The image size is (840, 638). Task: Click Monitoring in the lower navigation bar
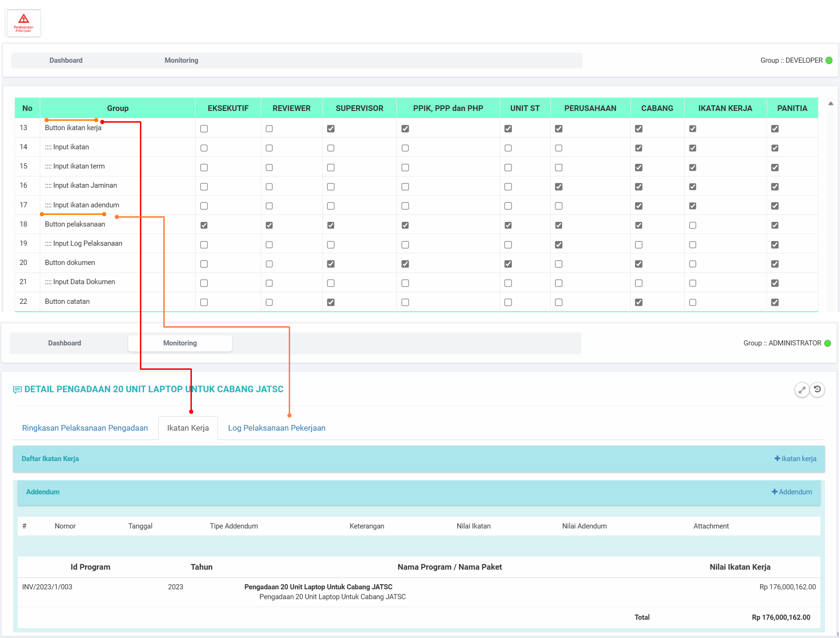click(x=180, y=343)
